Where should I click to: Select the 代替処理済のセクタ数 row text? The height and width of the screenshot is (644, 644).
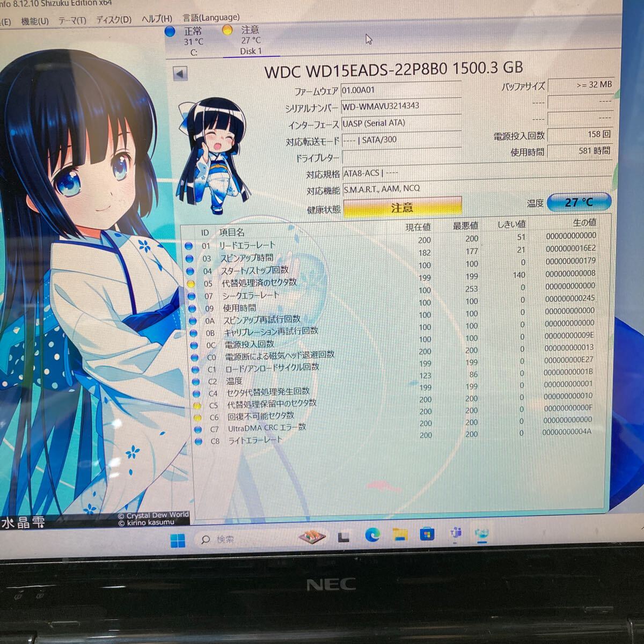pos(259,282)
